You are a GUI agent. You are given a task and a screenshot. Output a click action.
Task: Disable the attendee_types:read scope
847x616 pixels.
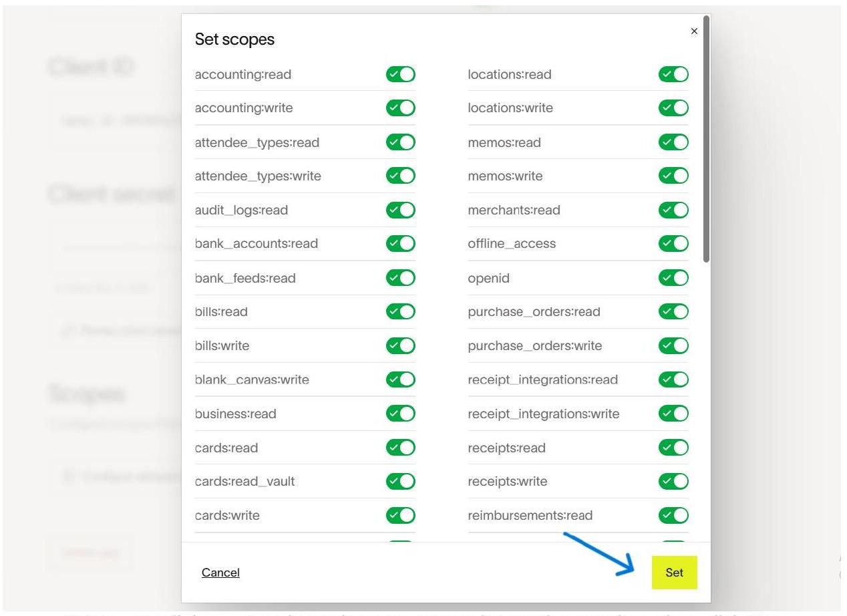pyautogui.click(x=401, y=142)
